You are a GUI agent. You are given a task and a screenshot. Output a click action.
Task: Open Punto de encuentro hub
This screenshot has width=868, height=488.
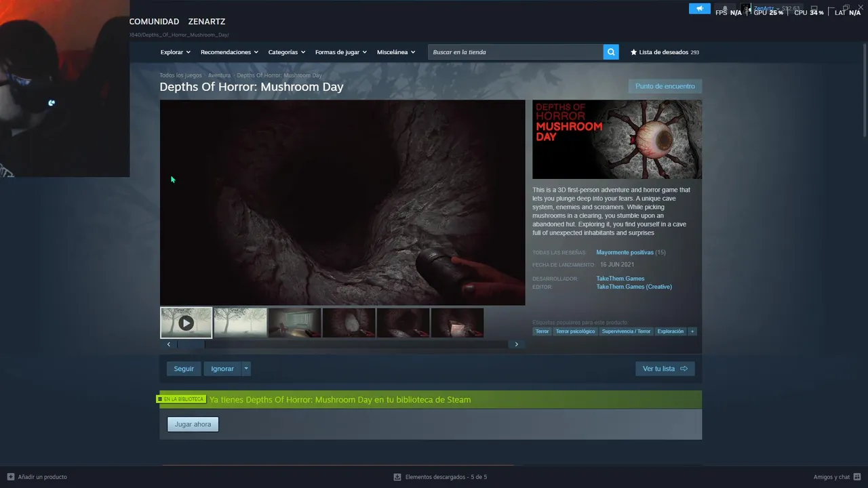(x=665, y=86)
